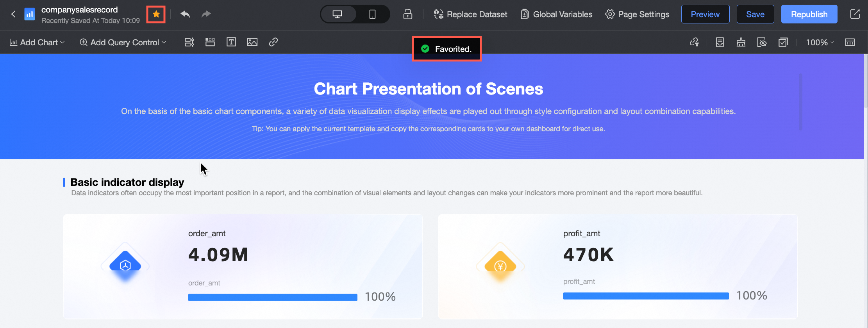Viewport: 868px width, 328px height.
Task: Click the lock icon in the header
Action: click(x=407, y=14)
